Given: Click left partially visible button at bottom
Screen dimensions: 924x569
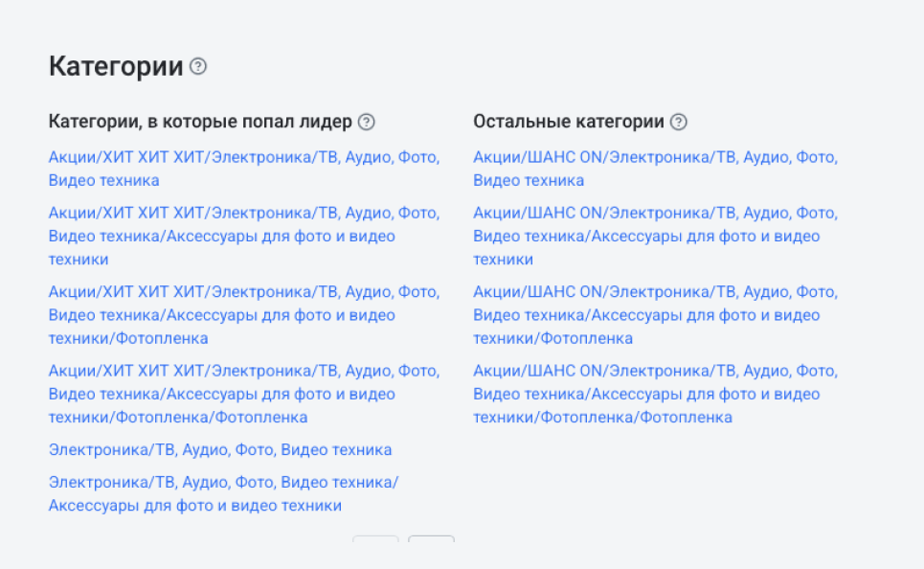Looking at the screenshot, I should coord(376,539).
